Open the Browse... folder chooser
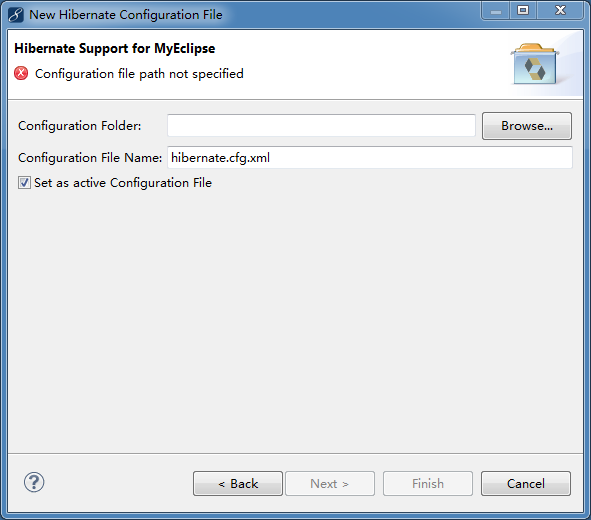This screenshot has height=520, width=591. pyautogui.click(x=527, y=126)
